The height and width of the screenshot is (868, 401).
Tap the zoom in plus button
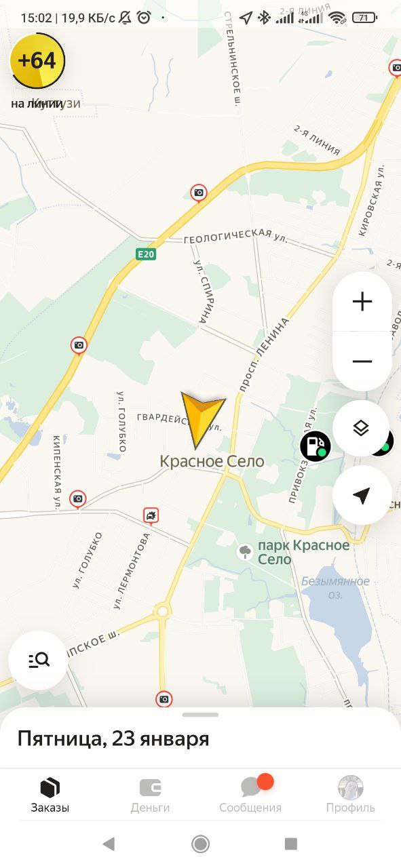click(362, 302)
